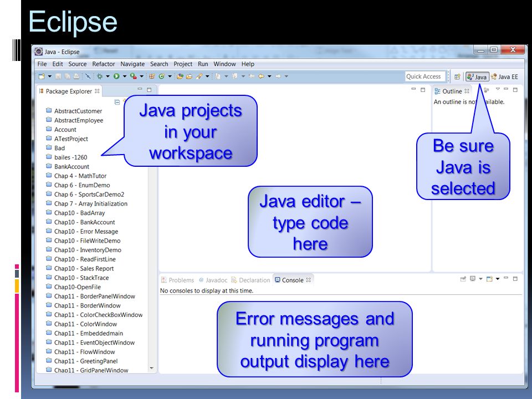
Task: Click the New Java Class icon
Action: tap(161, 76)
